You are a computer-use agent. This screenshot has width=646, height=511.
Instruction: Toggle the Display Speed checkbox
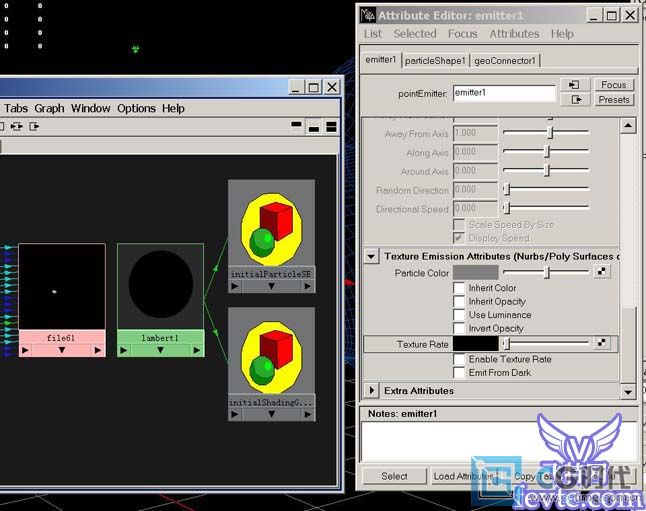459,238
